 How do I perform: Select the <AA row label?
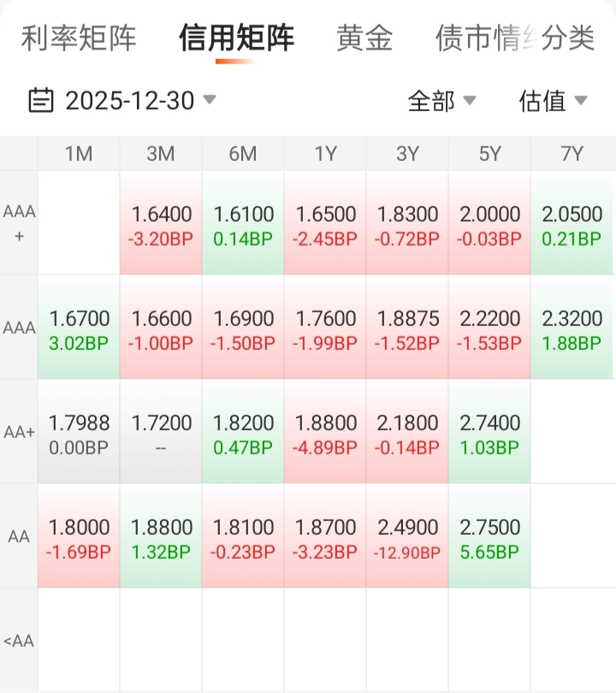[19, 640]
